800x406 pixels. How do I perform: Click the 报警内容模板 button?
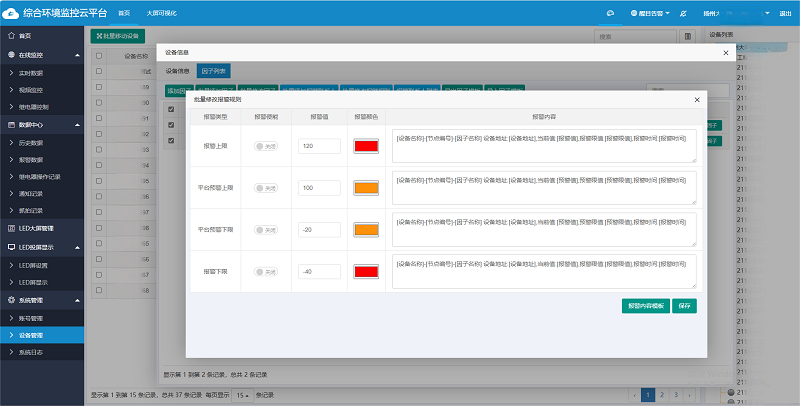(x=644, y=305)
